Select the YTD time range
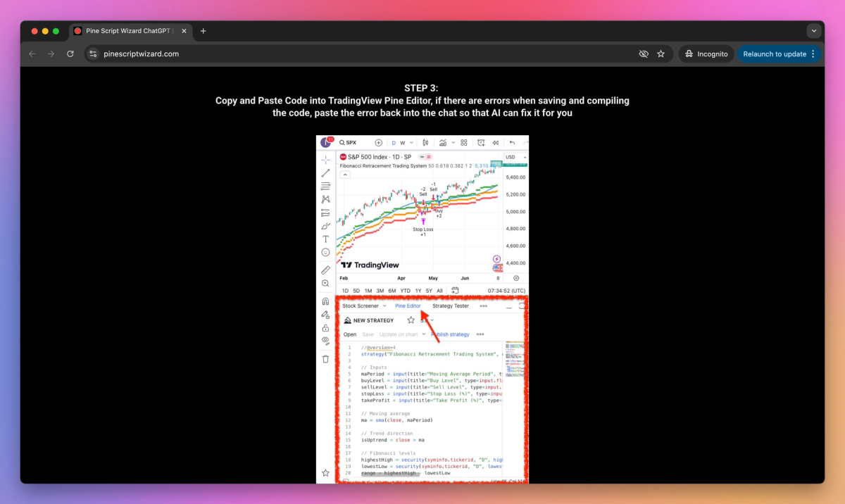 click(405, 291)
